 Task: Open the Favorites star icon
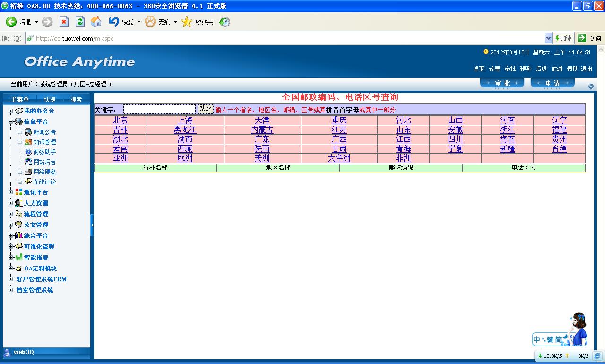(187, 22)
